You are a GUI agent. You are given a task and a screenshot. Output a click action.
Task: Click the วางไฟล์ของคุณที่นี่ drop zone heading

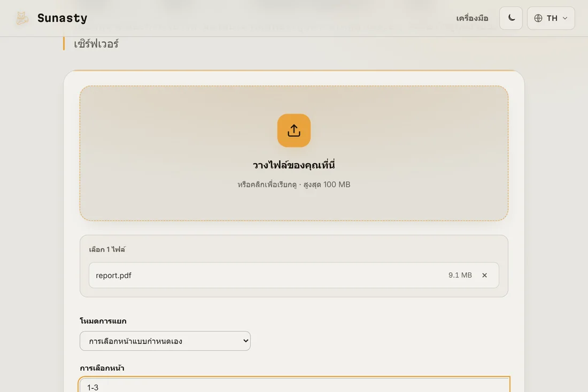coord(294,165)
